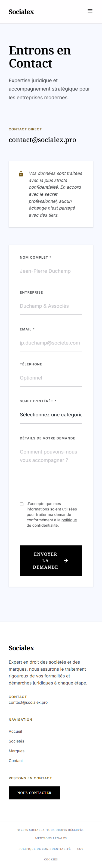The width and height of the screenshot is (102, 868).
Task: Open the Cookies footer link
Action: (51, 859)
